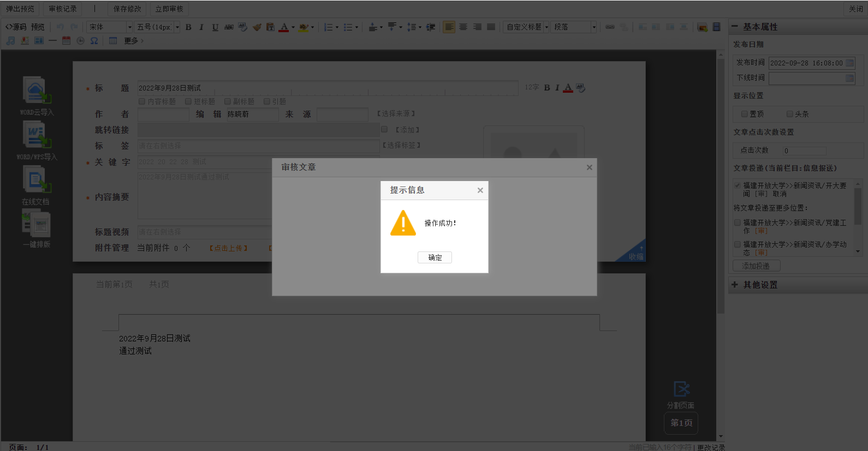Screen dimensions: 868x451
Task: Enable the 置顶 checkbox
Action: 744,114
